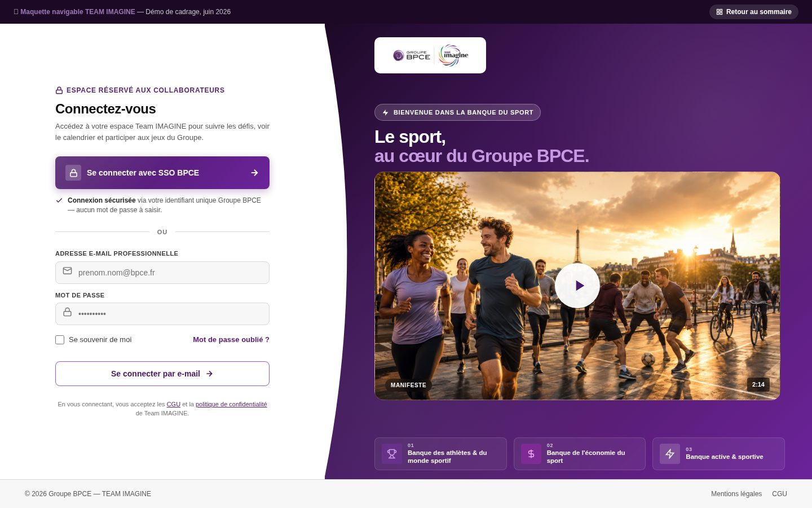Click the arrow on the SSO BPCE button
The height and width of the screenshot is (508, 812).
pyautogui.click(x=254, y=173)
